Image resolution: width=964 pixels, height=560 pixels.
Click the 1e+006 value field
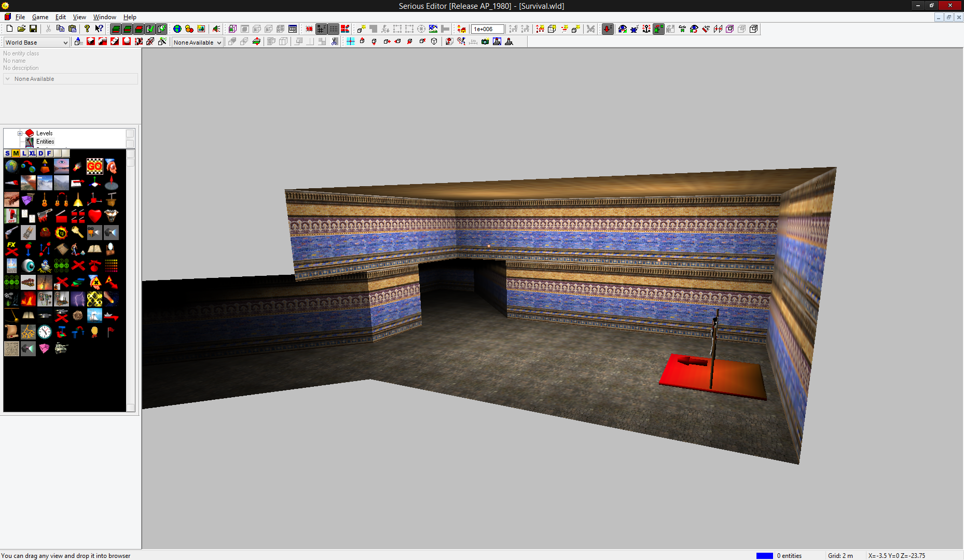click(x=487, y=29)
